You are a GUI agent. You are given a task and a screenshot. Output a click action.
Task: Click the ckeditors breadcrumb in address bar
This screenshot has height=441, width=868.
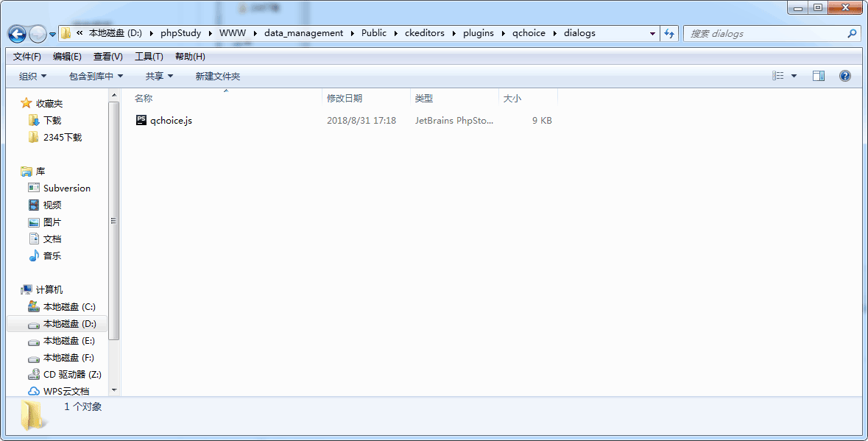[x=425, y=33]
